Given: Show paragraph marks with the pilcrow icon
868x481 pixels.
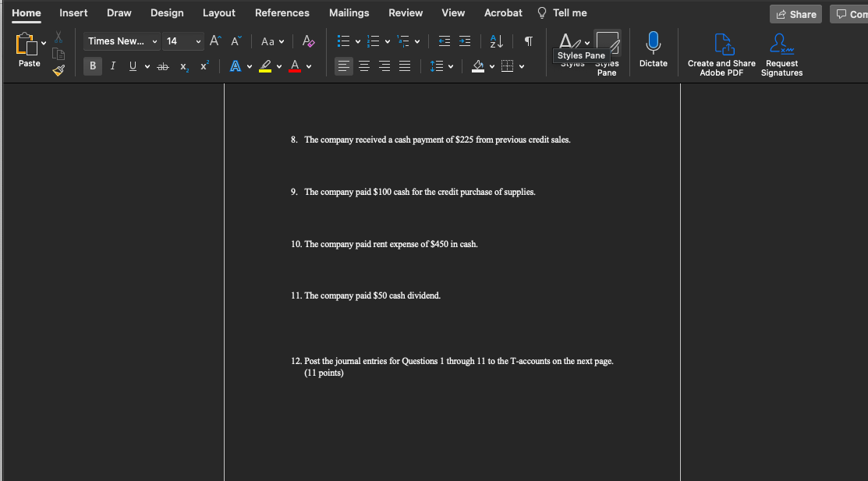Looking at the screenshot, I should click(x=528, y=41).
